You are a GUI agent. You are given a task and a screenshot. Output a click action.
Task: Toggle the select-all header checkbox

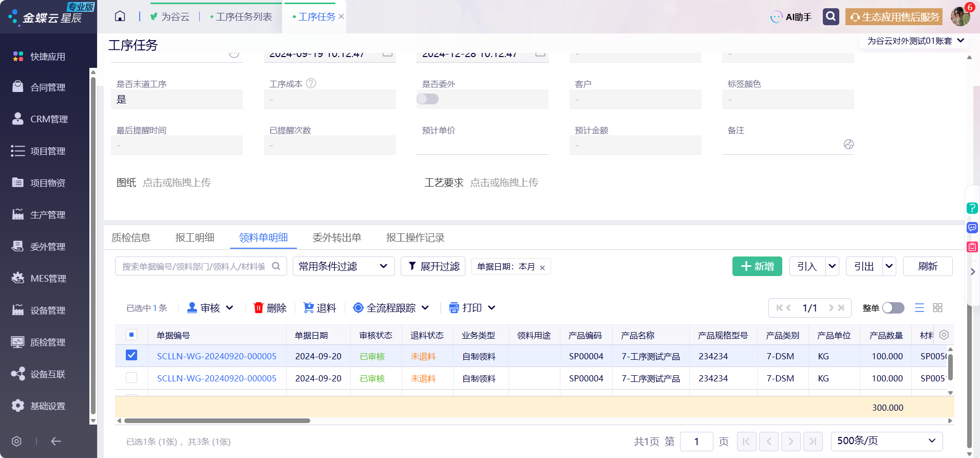pyautogui.click(x=131, y=335)
